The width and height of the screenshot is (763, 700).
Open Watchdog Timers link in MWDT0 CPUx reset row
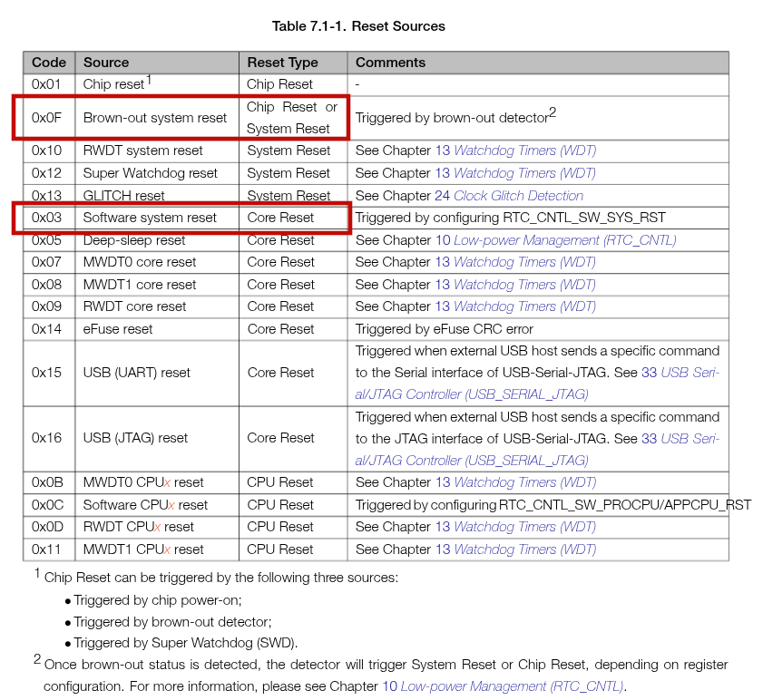tap(524, 482)
